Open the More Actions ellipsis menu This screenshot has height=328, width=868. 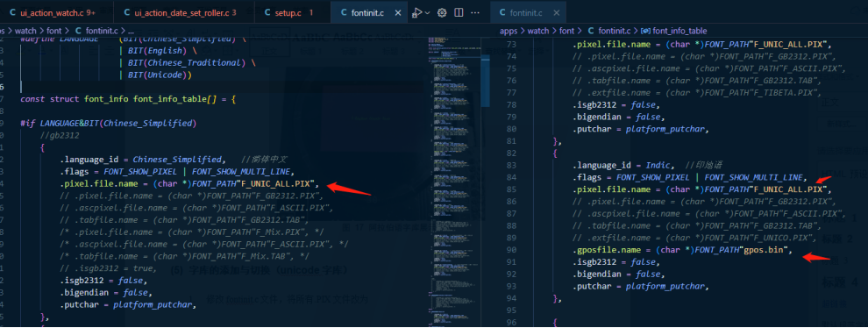475,13
